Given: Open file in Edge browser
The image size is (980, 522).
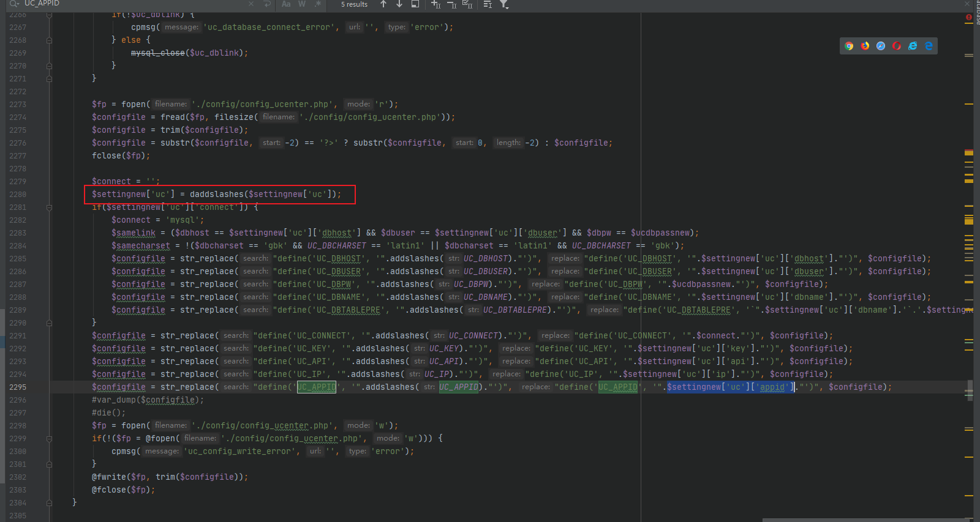Looking at the screenshot, I should [x=929, y=46].
